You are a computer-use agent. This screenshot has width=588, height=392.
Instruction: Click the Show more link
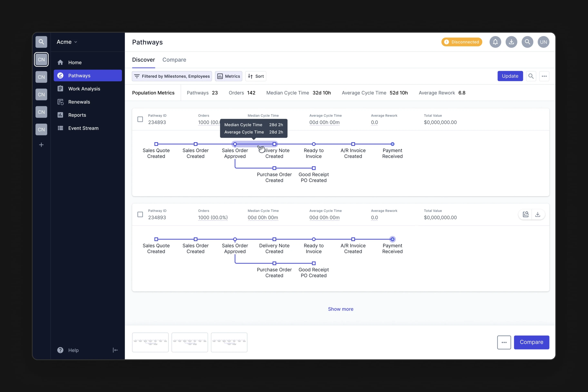click(341, 309)
